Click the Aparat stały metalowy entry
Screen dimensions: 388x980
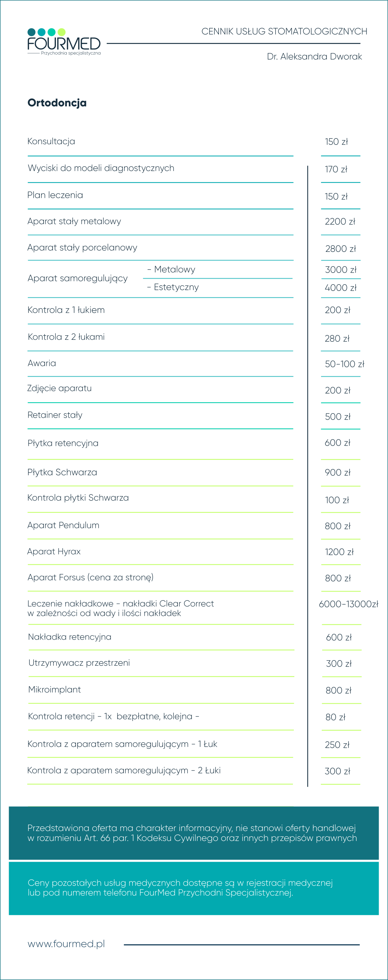pos(74,221)
